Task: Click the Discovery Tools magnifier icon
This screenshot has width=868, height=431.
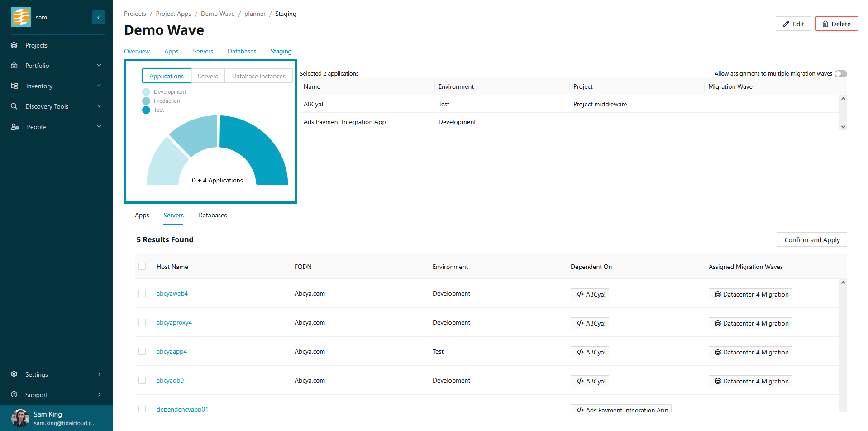Action: point(14,106)
